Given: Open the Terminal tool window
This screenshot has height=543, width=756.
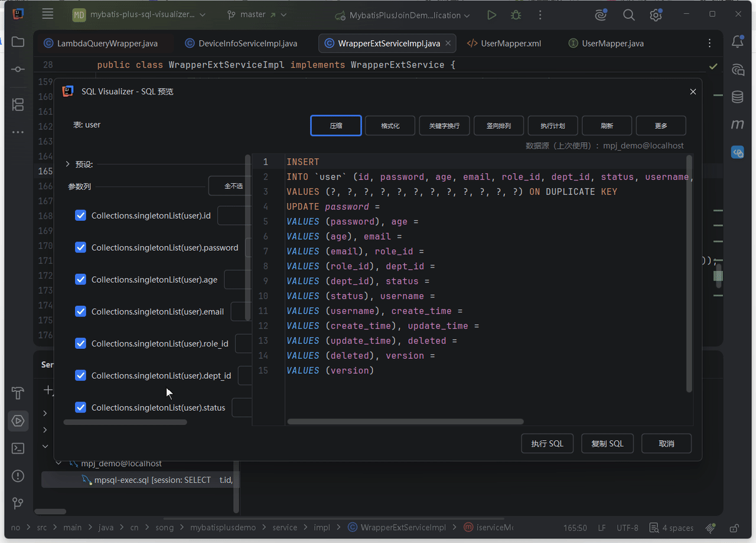Looking at the screenshot, I should tap(18, 449).
